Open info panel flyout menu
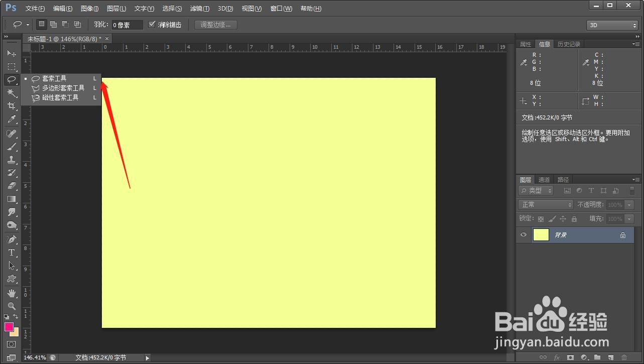The height and width of the screenshot is (364, 644). click(x=636, y=44)
